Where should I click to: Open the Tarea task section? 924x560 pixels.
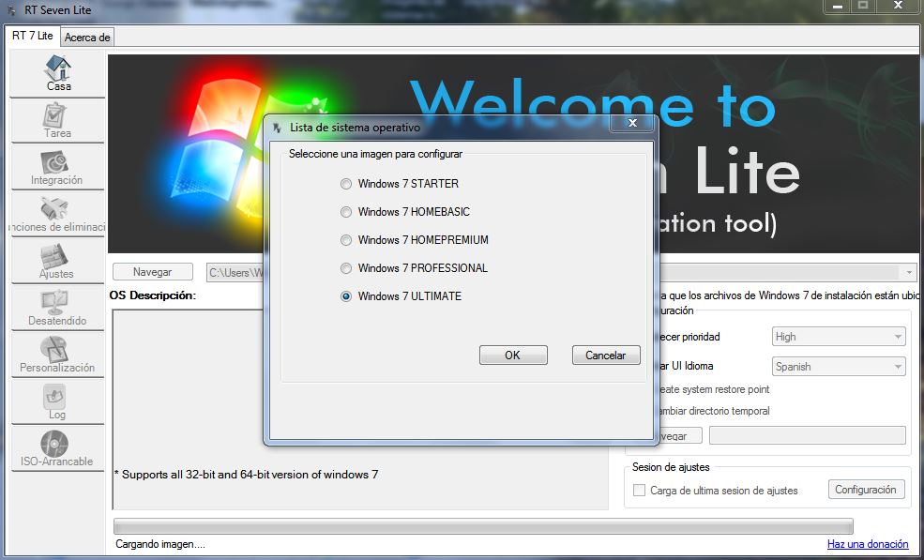pos(58,121)
